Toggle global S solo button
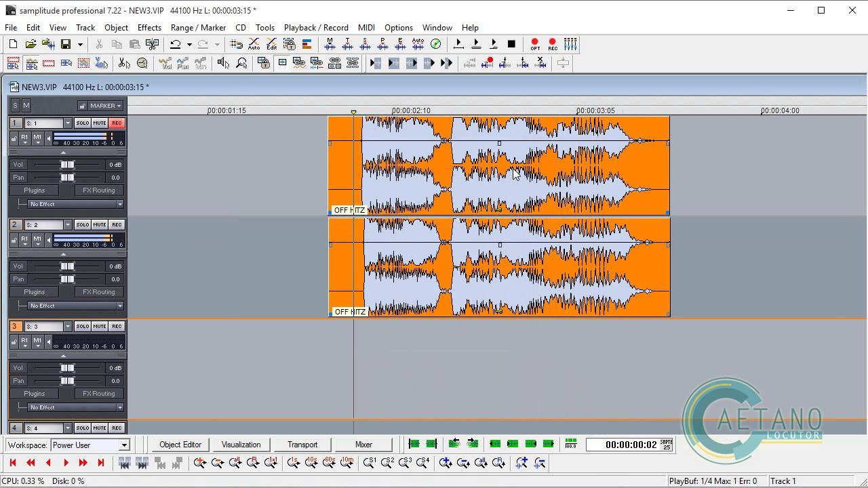 point(16,106)
